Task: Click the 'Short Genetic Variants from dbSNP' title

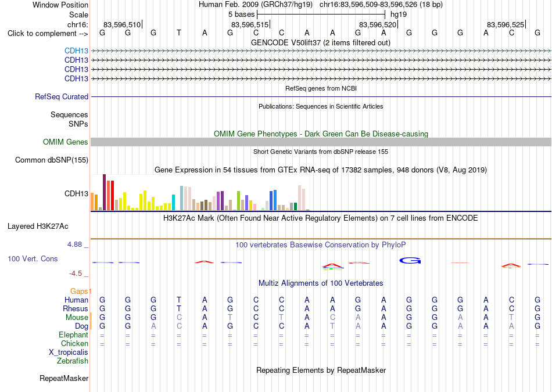Action: 321,152
